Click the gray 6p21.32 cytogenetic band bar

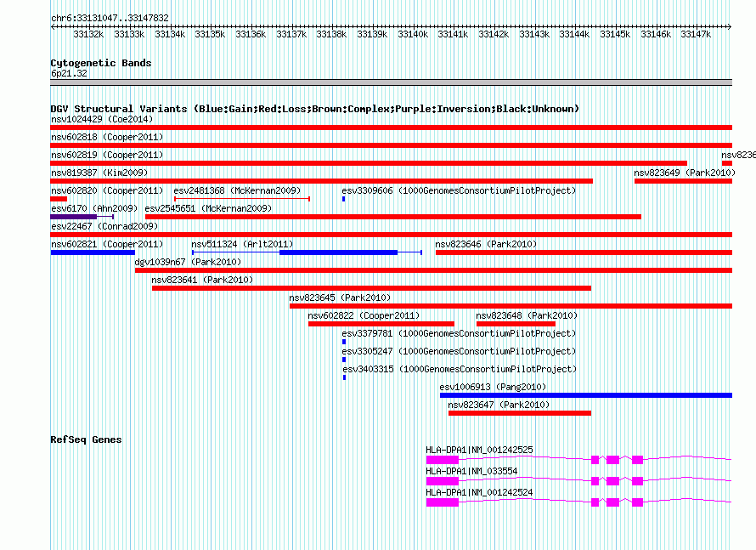[x=391, y=82]
